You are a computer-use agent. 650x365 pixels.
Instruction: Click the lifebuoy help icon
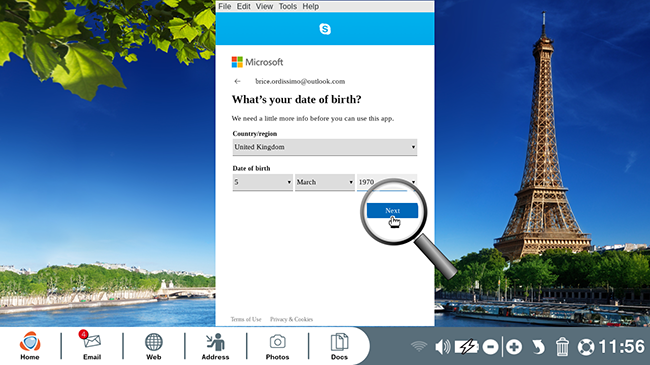pos(586,347)
